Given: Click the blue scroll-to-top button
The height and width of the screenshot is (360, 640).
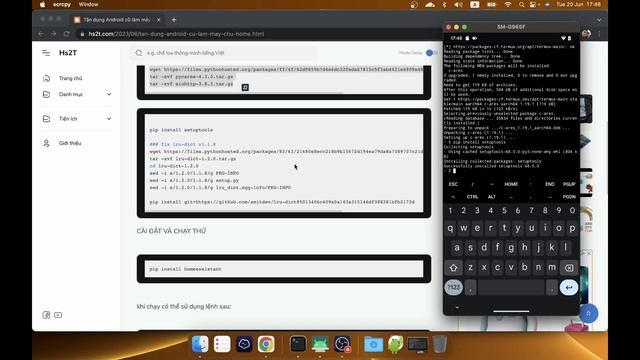Looking at the screenshot, I should pos(588,313).
